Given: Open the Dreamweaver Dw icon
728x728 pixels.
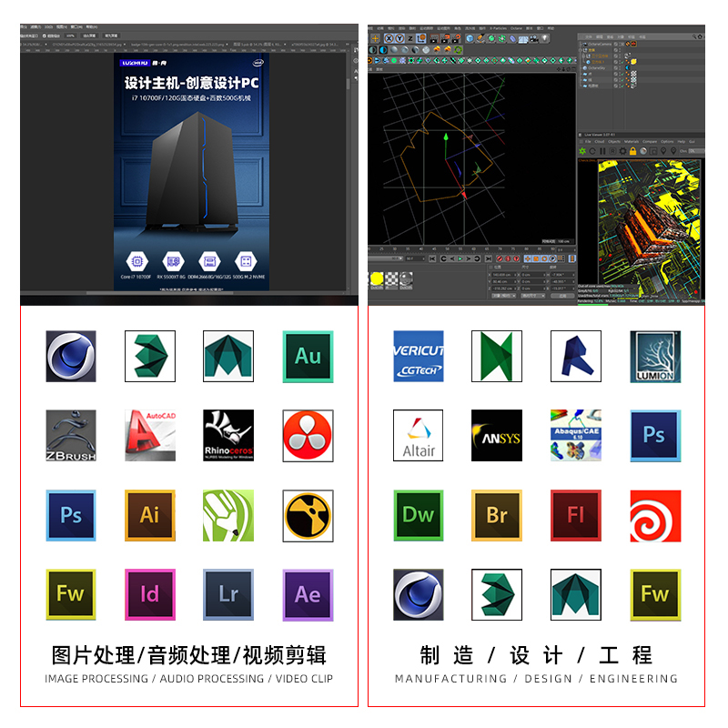Looking at the screenshot, I should point(419,515).
